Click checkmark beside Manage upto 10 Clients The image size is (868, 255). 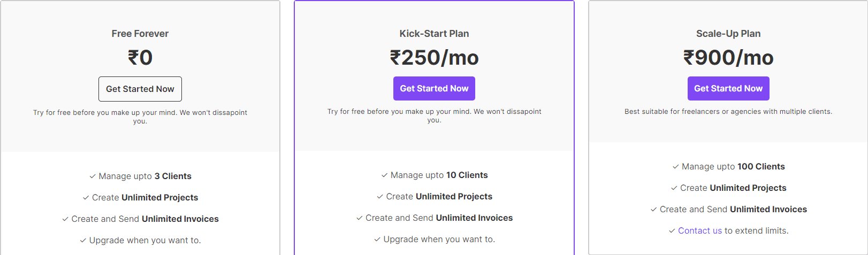pyautogui.click(x=384, y=175)
